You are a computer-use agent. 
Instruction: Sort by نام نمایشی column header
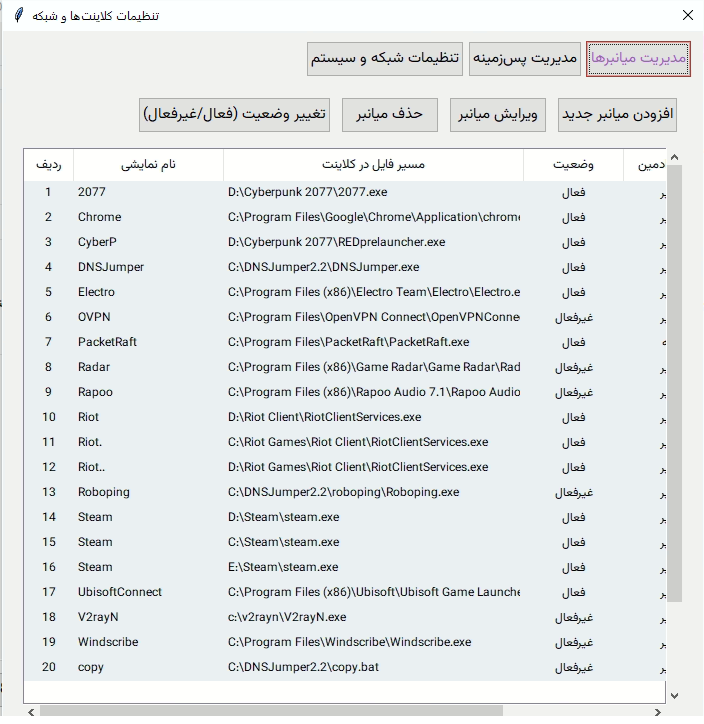click(148, 165)
